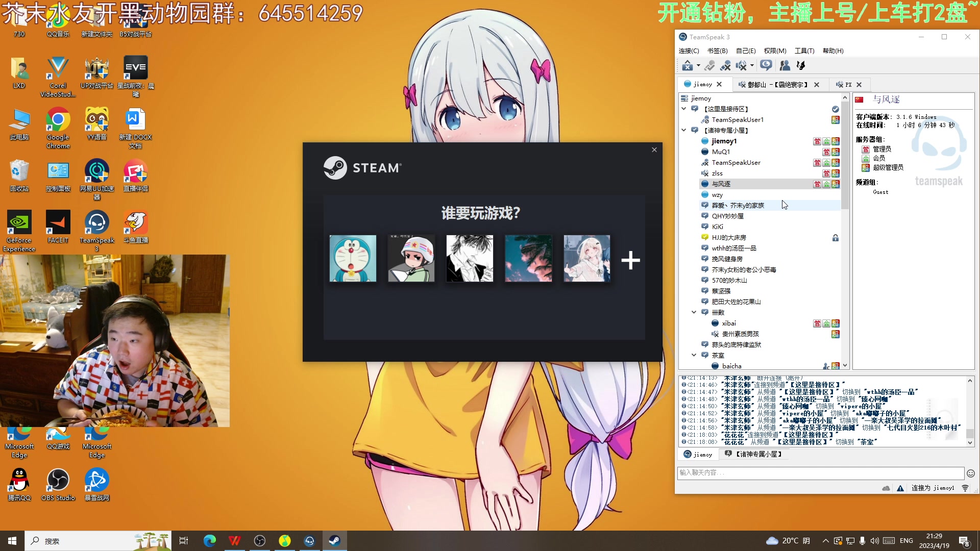This screenshot has width=980, height=551.
Task: Open the 权限(M) menu
Action: click(775, 51)
